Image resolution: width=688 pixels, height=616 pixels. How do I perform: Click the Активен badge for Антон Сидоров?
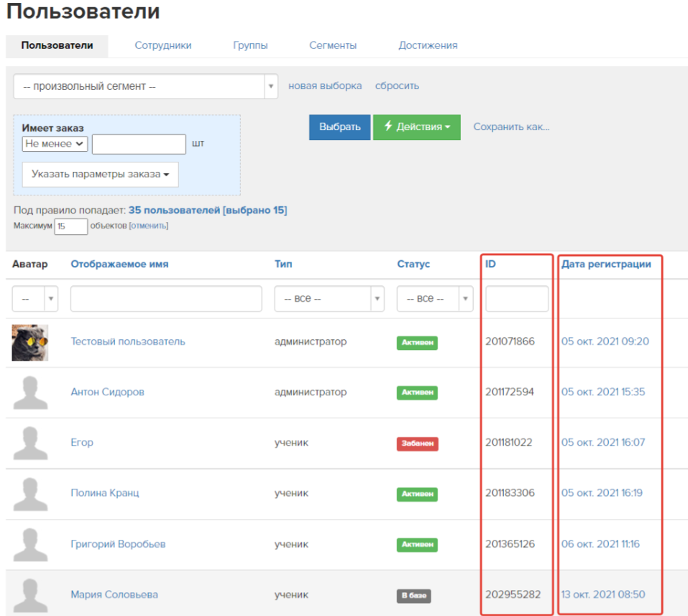tap(417, 392)
